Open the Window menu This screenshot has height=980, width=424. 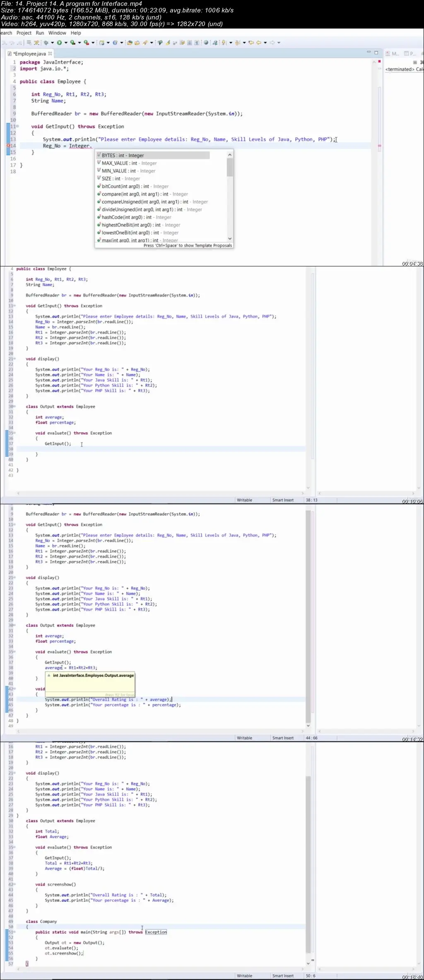tap(57, 33)
